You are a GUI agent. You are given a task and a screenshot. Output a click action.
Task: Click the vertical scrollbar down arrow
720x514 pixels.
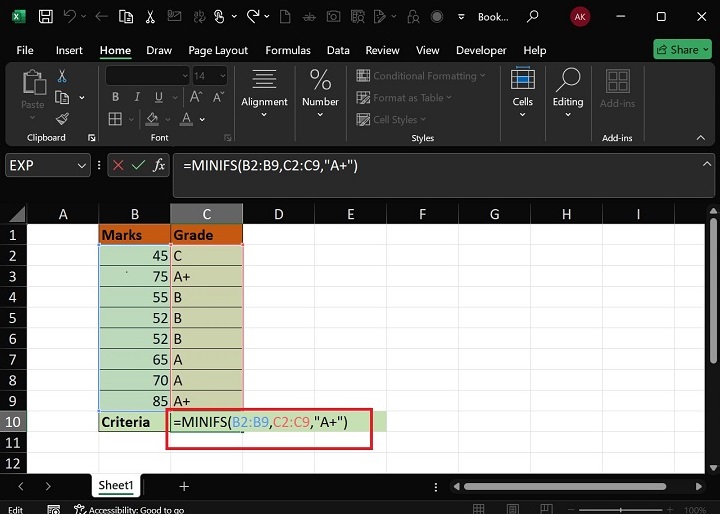(713, 468)
